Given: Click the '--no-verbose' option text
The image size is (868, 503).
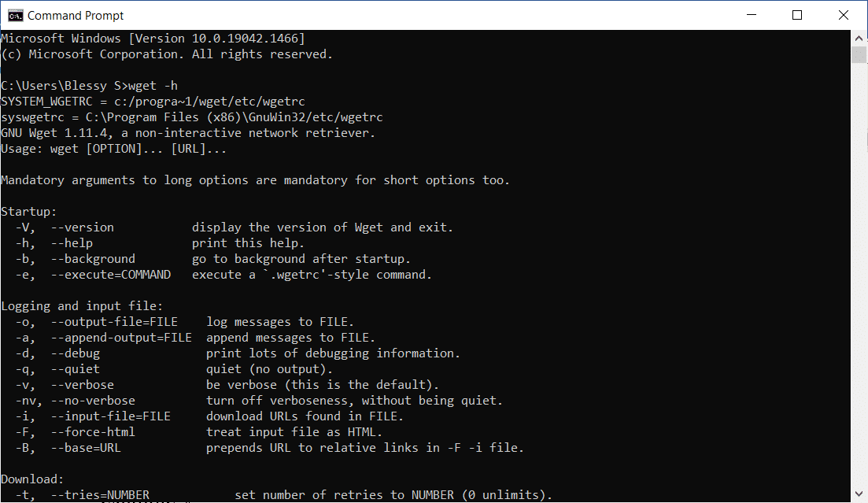Looking at the screenshot, I should click(93, 401).
